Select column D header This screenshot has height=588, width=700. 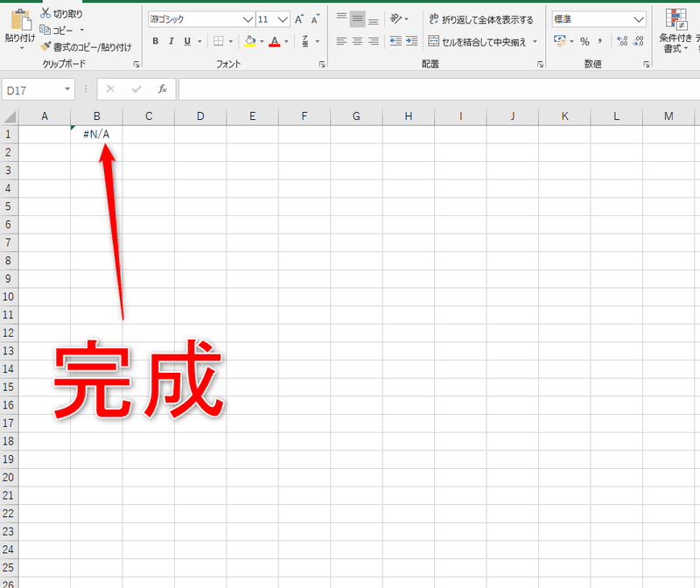tap(200, 116)
